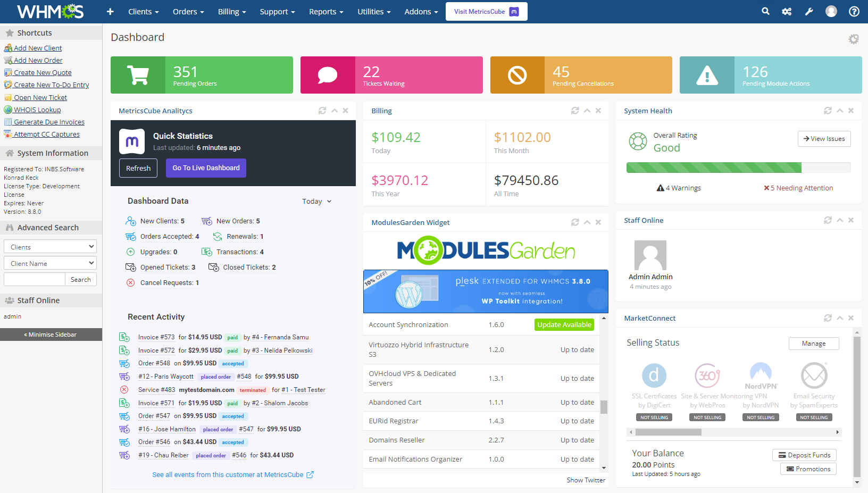Collapse the System Health widget
Viewport: 868px width, 493px height.
(x=840, y=111)
